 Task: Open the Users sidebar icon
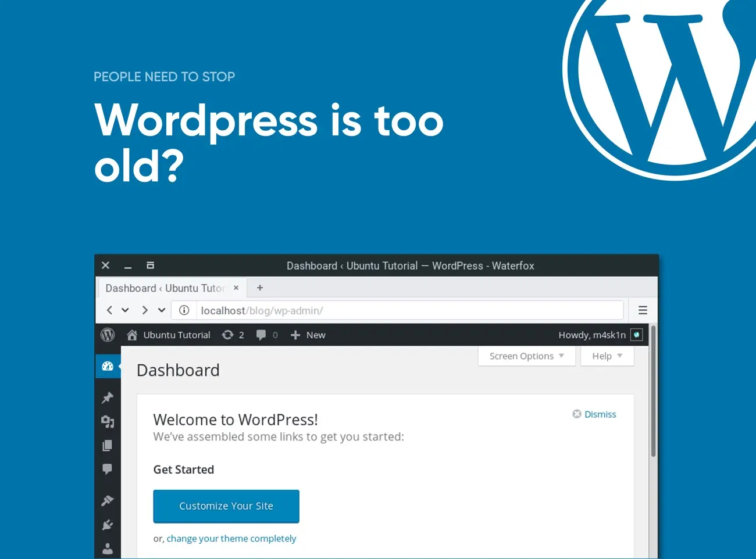coord(108,548)
